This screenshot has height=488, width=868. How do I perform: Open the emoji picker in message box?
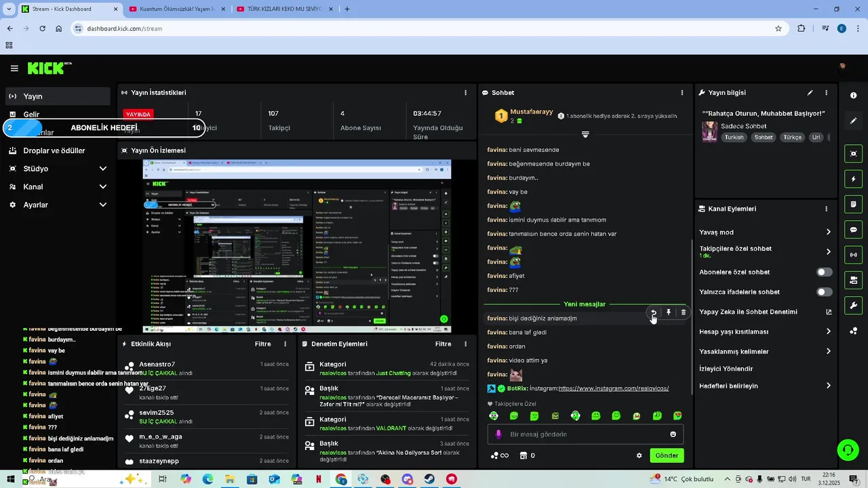[673, 434]
